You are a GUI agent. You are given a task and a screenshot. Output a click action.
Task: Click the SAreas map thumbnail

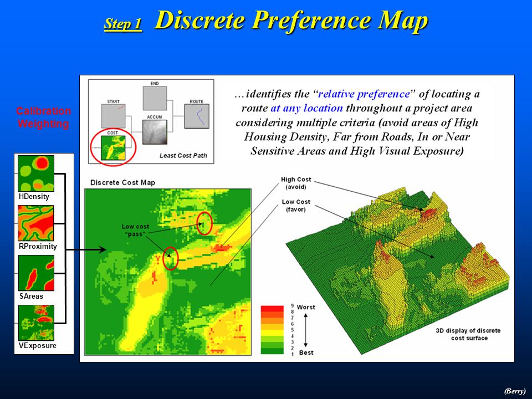[36, 273]
